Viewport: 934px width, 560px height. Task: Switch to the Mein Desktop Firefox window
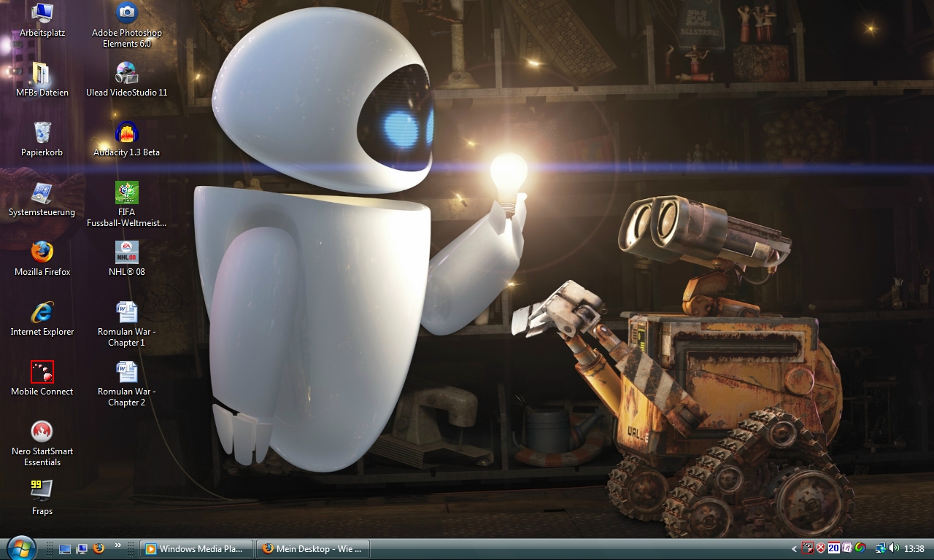(312, 548)
